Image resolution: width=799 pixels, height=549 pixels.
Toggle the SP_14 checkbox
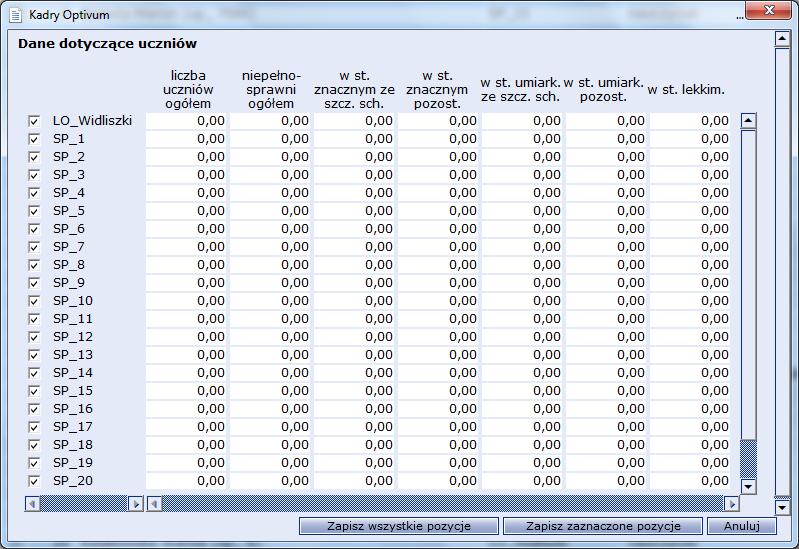(x=34, y=373)
